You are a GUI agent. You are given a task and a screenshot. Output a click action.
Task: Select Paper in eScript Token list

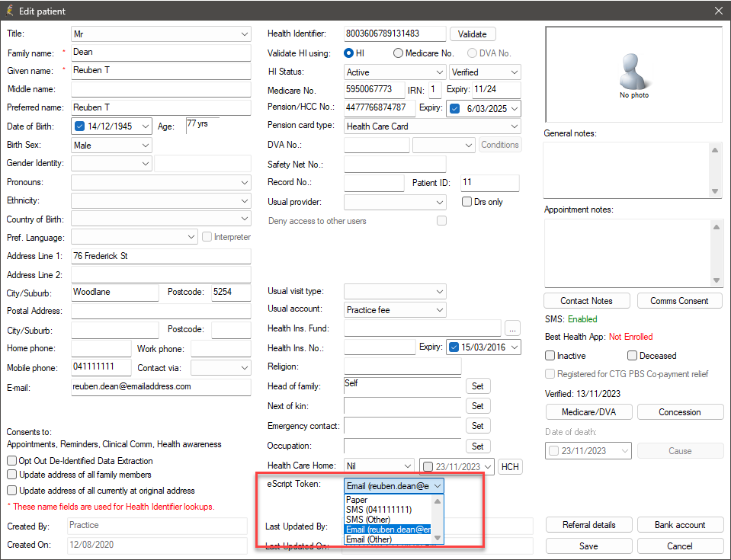click(x=388, y=500)
